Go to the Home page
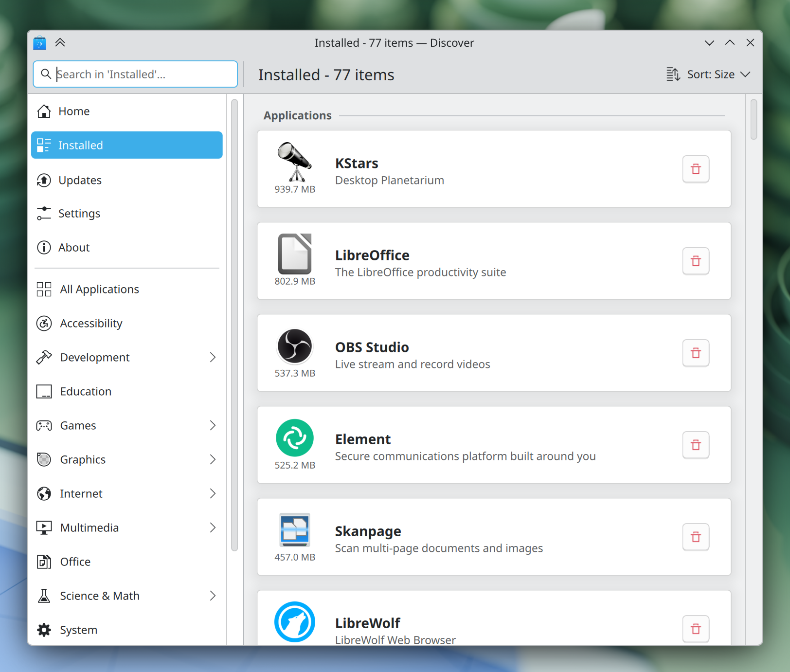790x672 pixels. point(127,111)
